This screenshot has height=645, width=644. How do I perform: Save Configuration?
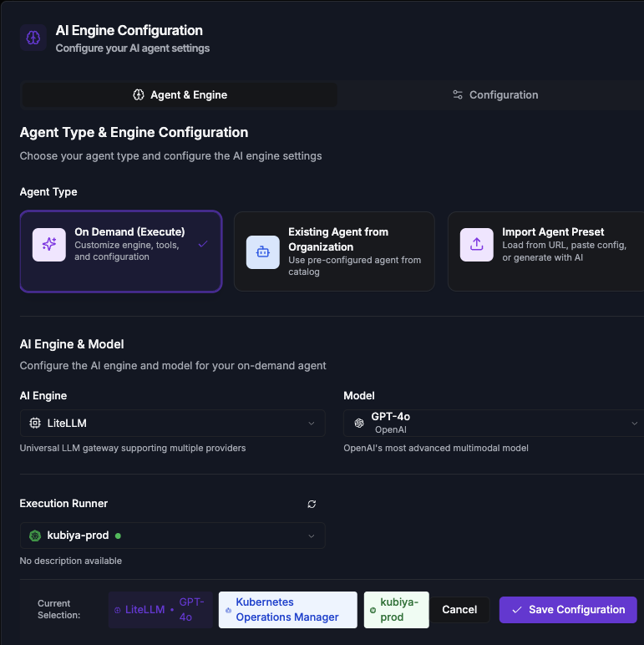click(x=568, y=610)
